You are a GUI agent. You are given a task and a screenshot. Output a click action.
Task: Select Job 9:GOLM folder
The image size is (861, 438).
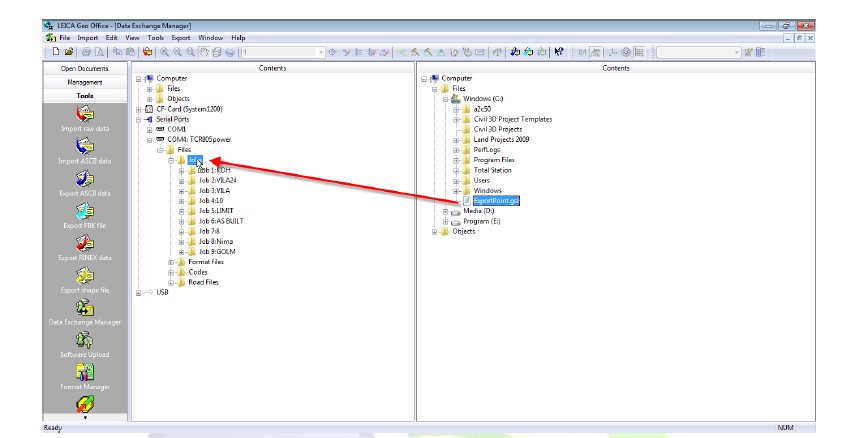click(x=217, y=252)
